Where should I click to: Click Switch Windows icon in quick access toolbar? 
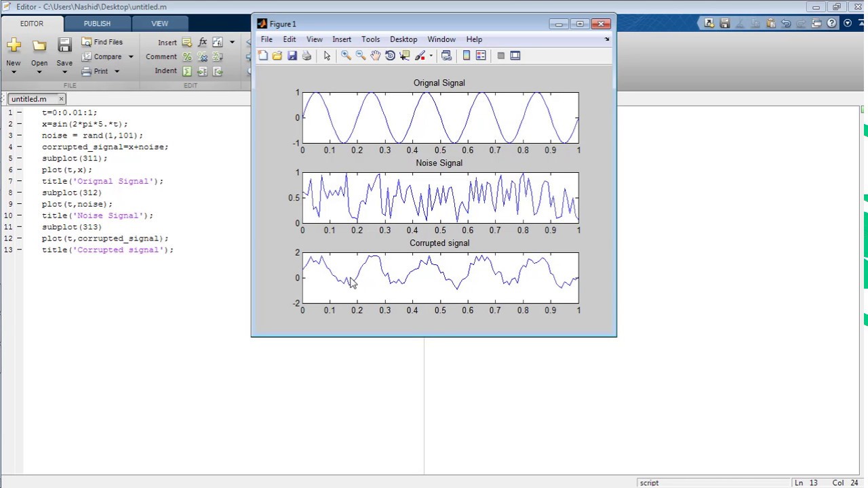coord(816,24)
